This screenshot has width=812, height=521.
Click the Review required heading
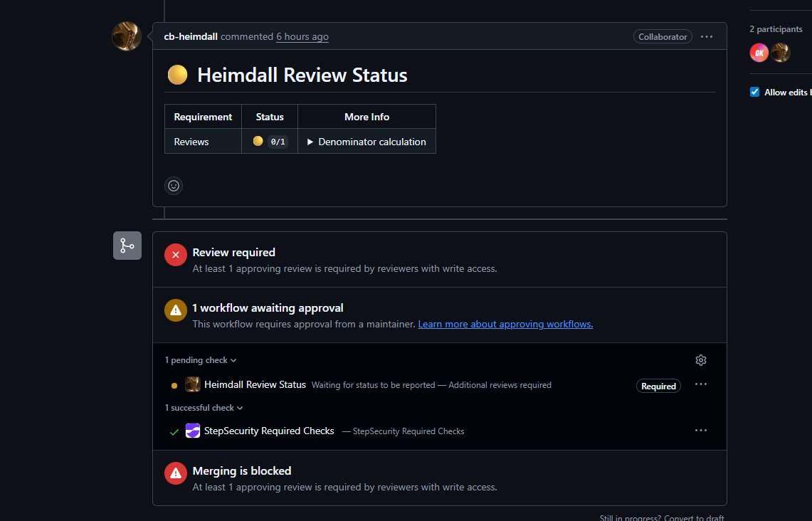click(234, 252)
